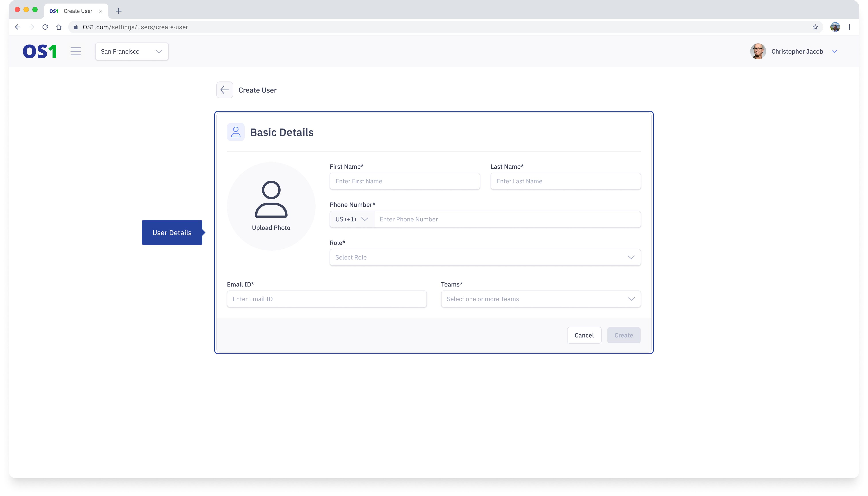Click the browser back arrow
The width and height of the screenshot is (868, 496).
18,27
